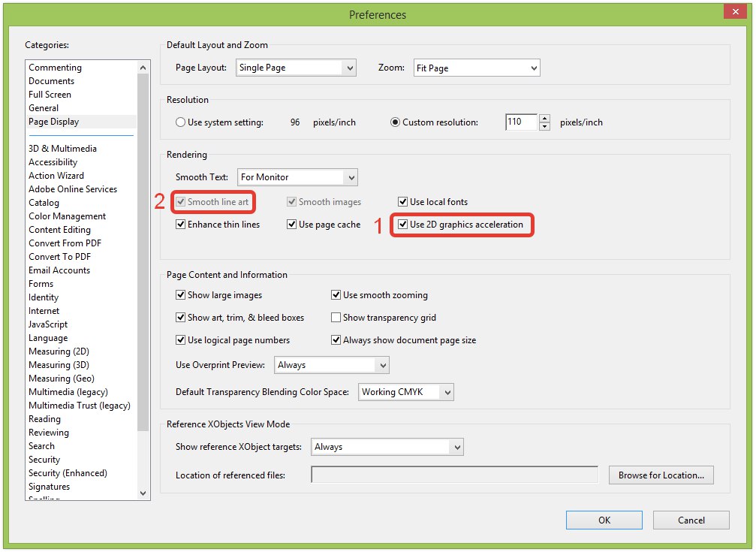Viewport: 756px width, 552px height.
Task: Open Default Transparency Blending Color Space dropdown
Action: (406, 392)
